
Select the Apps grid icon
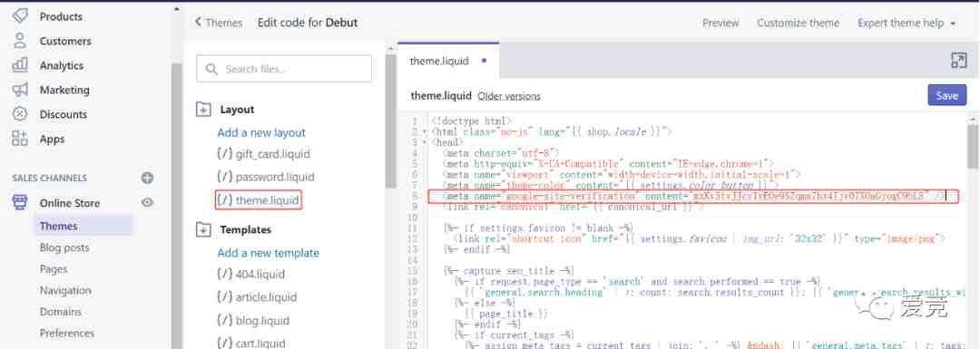click(x=20, y=139)
